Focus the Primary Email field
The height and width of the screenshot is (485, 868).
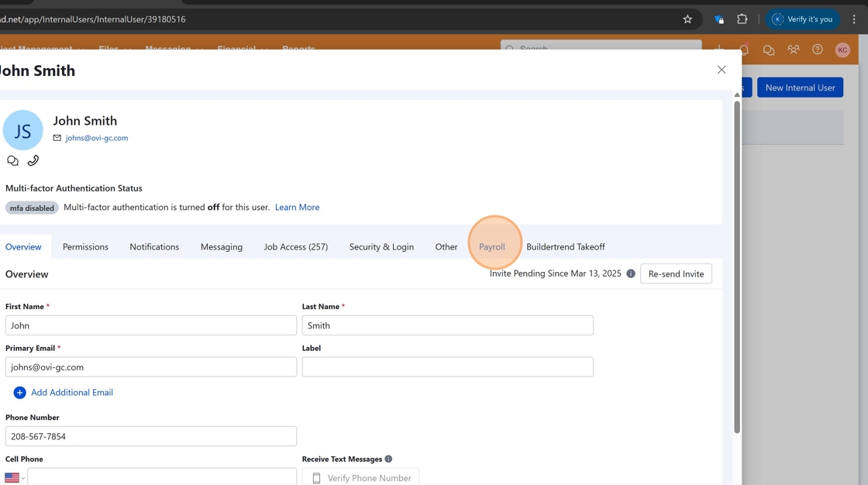coord(151,367)
